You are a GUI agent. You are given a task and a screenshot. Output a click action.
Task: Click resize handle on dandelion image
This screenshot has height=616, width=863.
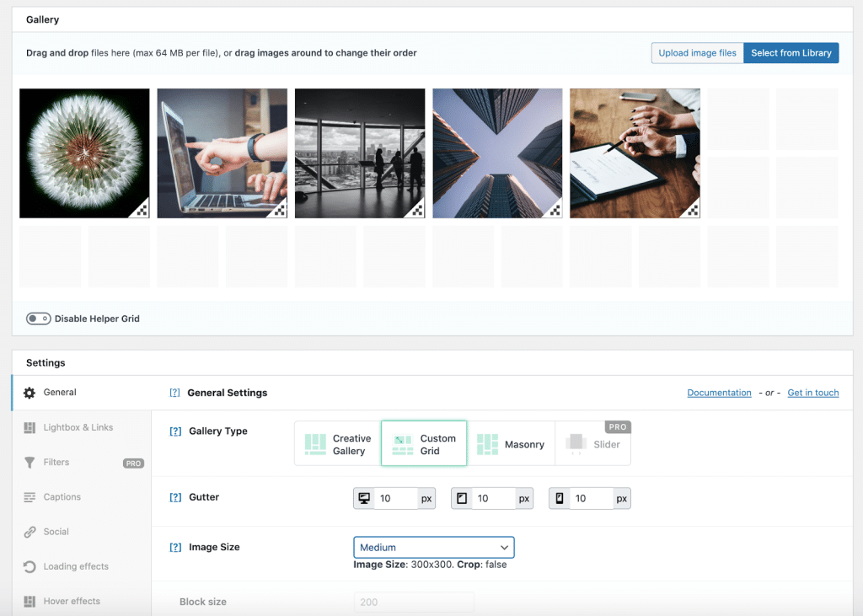[x=142, y=210]
